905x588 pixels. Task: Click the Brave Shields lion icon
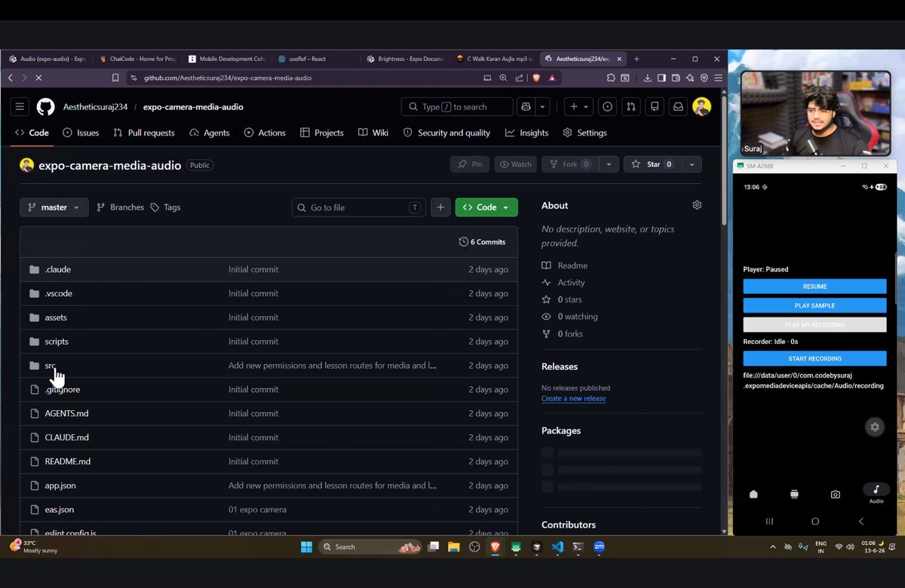click(x=536, y=78)
